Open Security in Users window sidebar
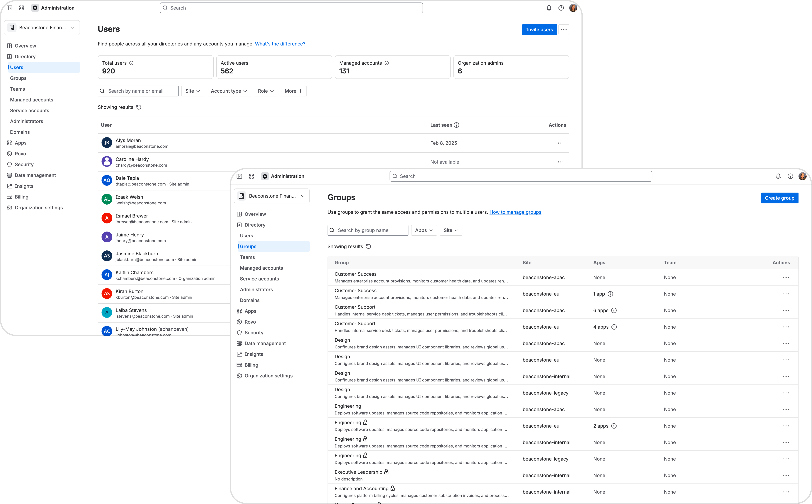Image resolution: width=812 pixels, height=504 pixels. tap(24, 164)
